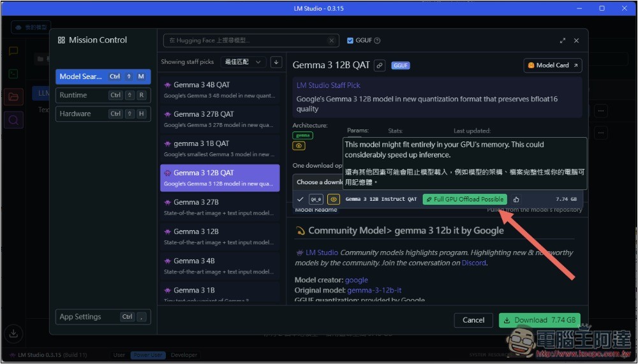Click the vision eye badge under Architecture
The height and width of the screenshot is (364, 638).
tap(299, 146)
